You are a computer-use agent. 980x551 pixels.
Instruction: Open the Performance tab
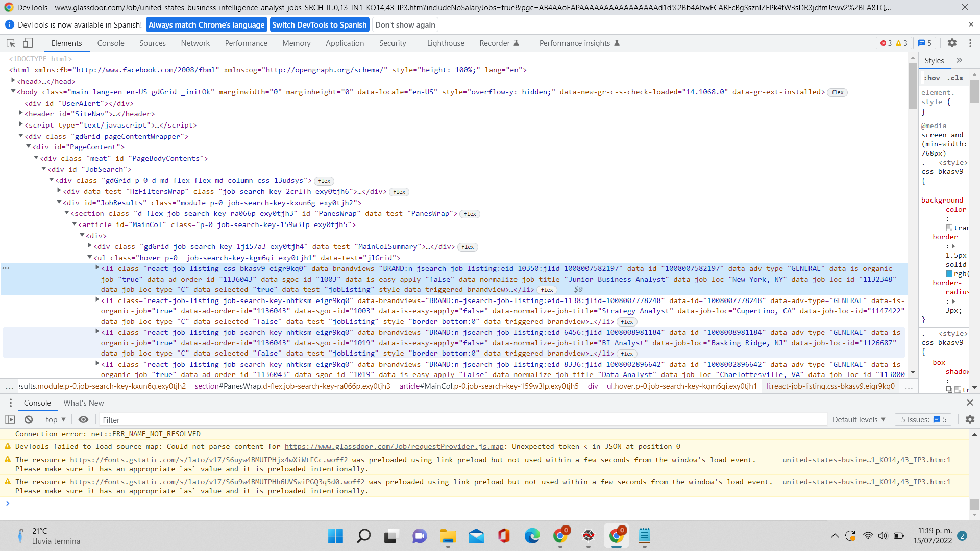[x=246, y=43]
